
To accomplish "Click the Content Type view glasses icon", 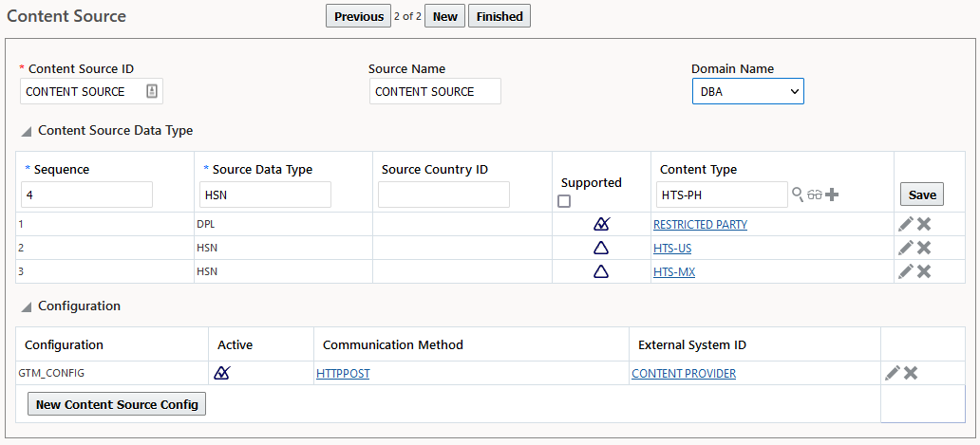I will (815, 195).
